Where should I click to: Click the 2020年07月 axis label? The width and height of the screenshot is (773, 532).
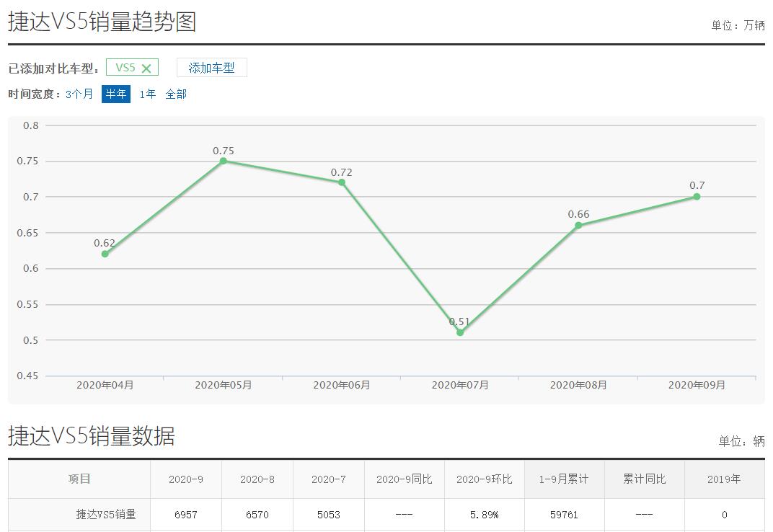pyautogui.click(x=460, y=385)
